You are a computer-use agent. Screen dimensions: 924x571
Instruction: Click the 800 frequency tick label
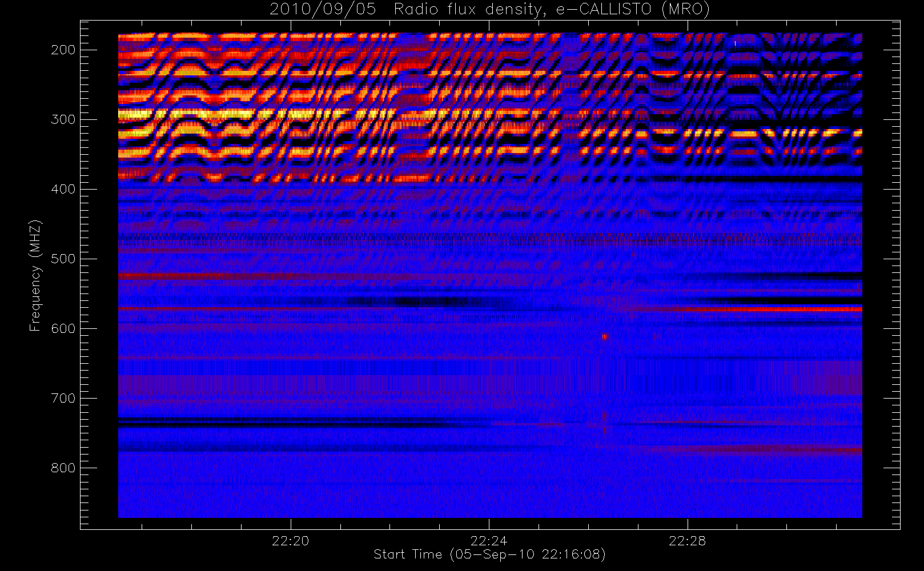[x=63, y=468]
